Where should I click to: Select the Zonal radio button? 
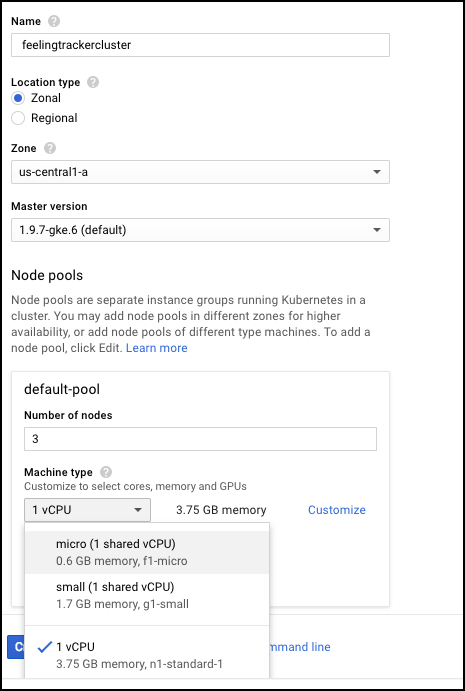(18, 98)
